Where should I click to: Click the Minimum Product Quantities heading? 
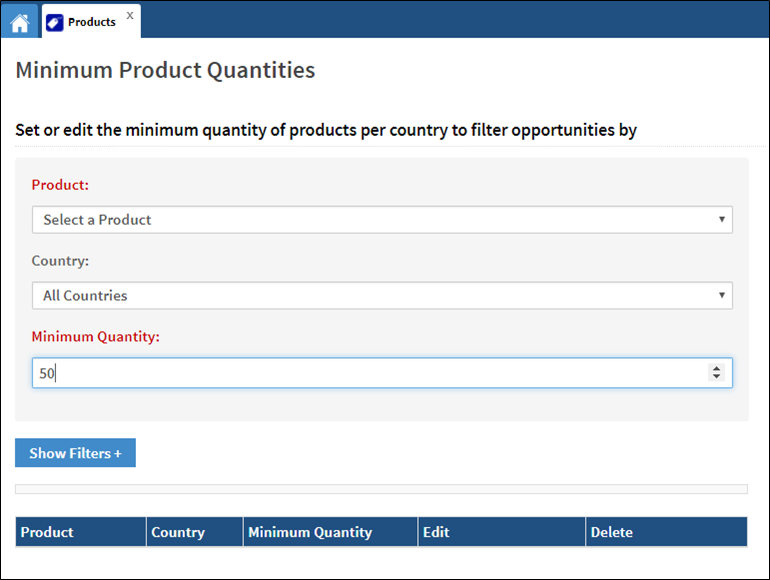[165, 70]
